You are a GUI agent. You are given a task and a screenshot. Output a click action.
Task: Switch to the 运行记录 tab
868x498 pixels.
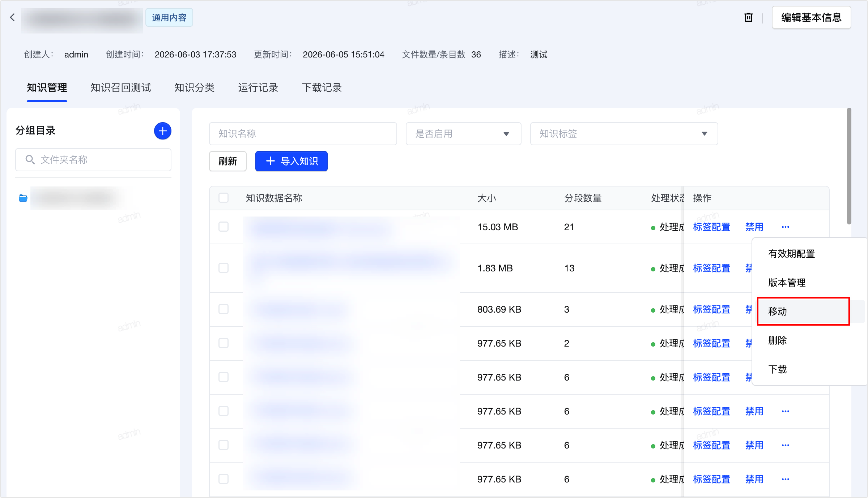click(x=258, y=87)
